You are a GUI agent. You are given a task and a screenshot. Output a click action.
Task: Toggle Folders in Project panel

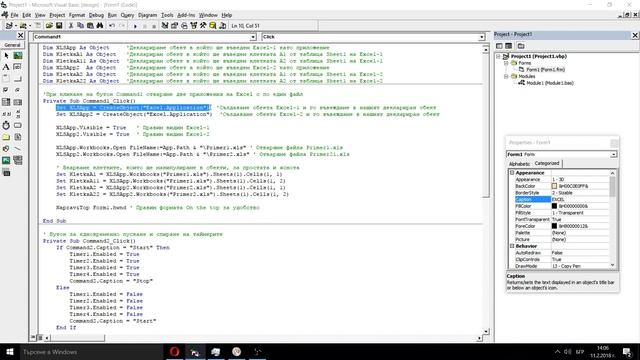tap(521, 46)
